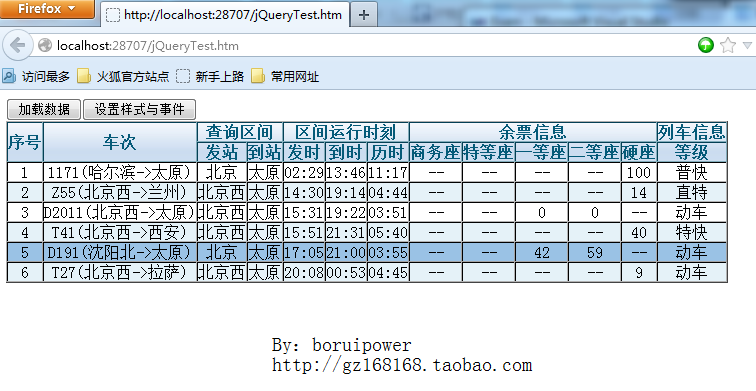Select train D2011(北京西->太原) cell
Viewport: 756px width, 391px height.
pos(120,212)
